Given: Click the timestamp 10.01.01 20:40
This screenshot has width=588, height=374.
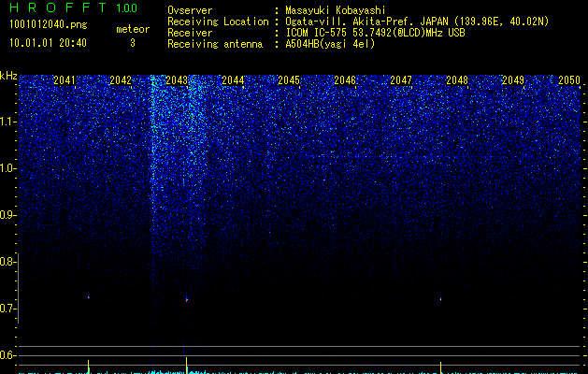Looking at the screenshot, I should tap(48, 43).
